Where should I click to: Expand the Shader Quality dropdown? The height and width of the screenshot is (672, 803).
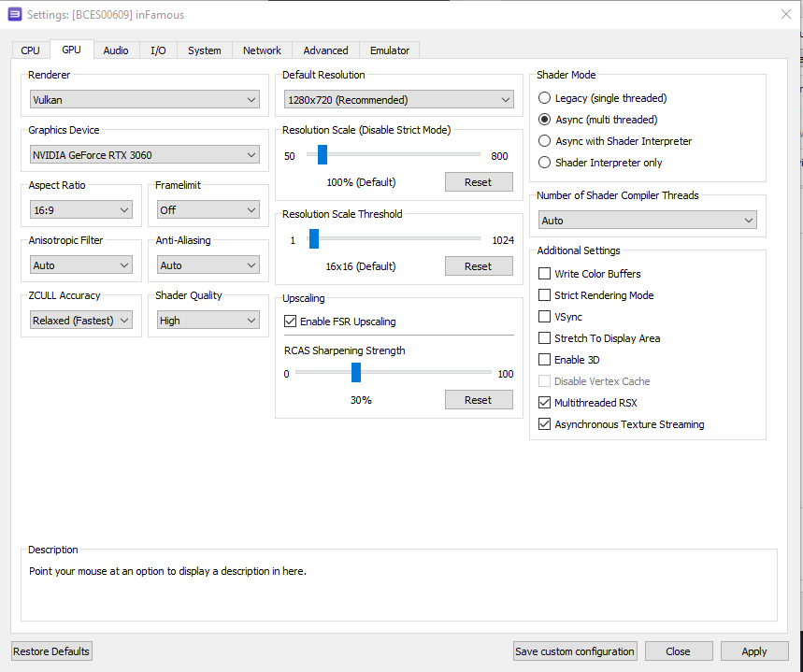click(x=208, y=321)
